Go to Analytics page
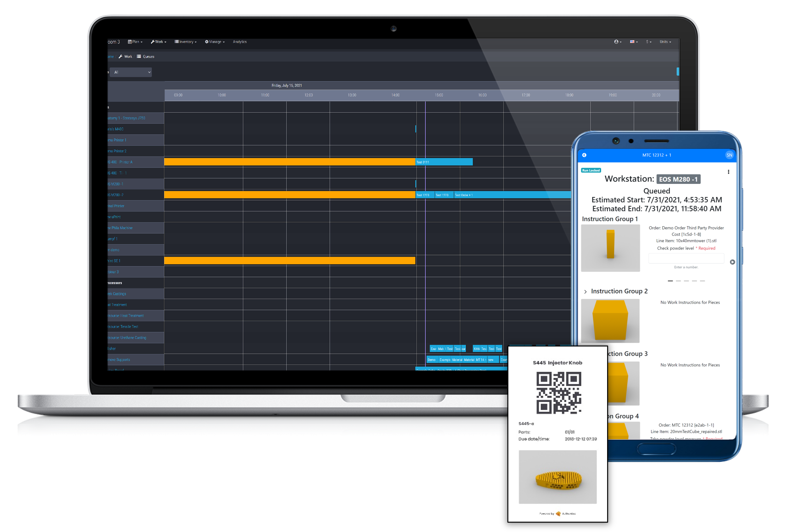 [240, 42]
